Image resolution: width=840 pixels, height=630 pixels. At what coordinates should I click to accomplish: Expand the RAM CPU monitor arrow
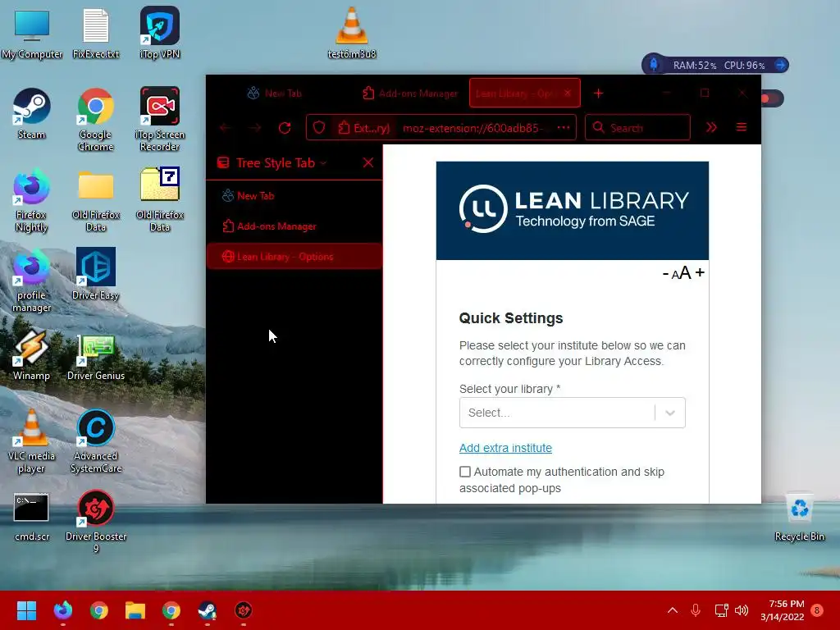coord(781,65)
